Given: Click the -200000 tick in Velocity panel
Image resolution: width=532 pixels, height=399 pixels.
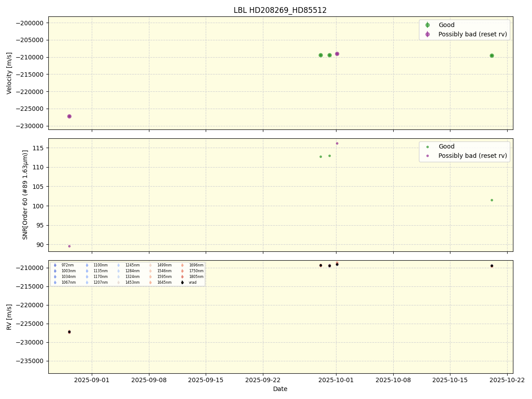Looking at the screenshot, I should (30, 23).
